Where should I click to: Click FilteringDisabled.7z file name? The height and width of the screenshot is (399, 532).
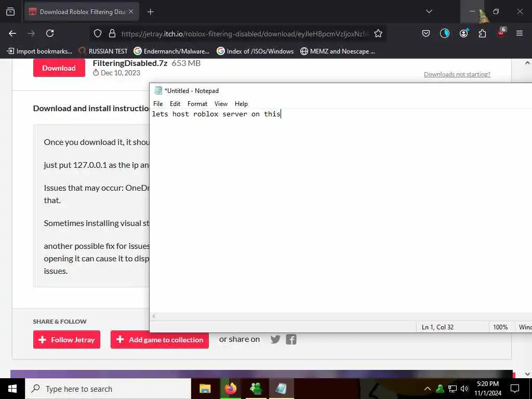(x=130, y=63)
